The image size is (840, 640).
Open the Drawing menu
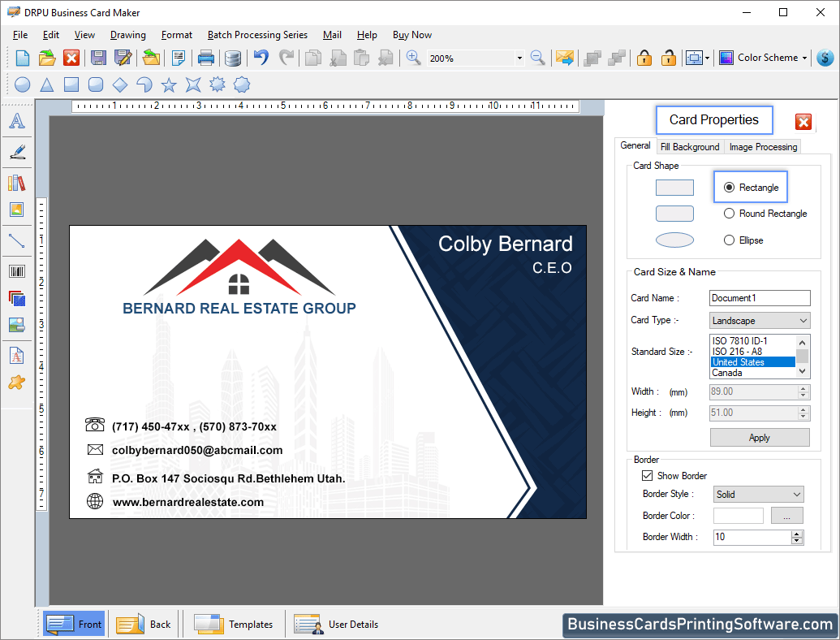pyautogui.click(x=128, y=35)
